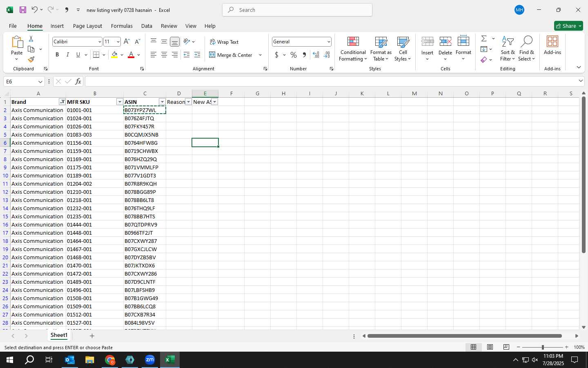Switch to the Data tab
Image resolution: width=588 pixels, height=368 pixels.
(147, 26)
